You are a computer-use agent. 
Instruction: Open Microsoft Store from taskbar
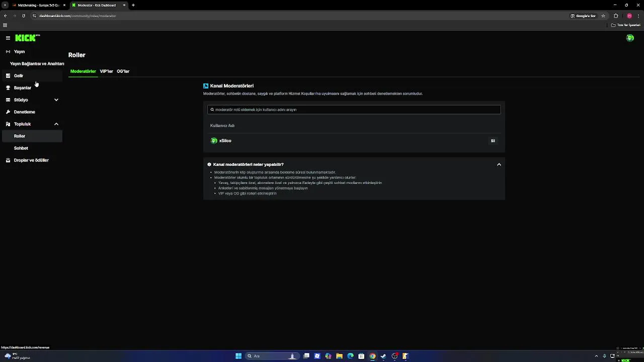coord(361,356)
